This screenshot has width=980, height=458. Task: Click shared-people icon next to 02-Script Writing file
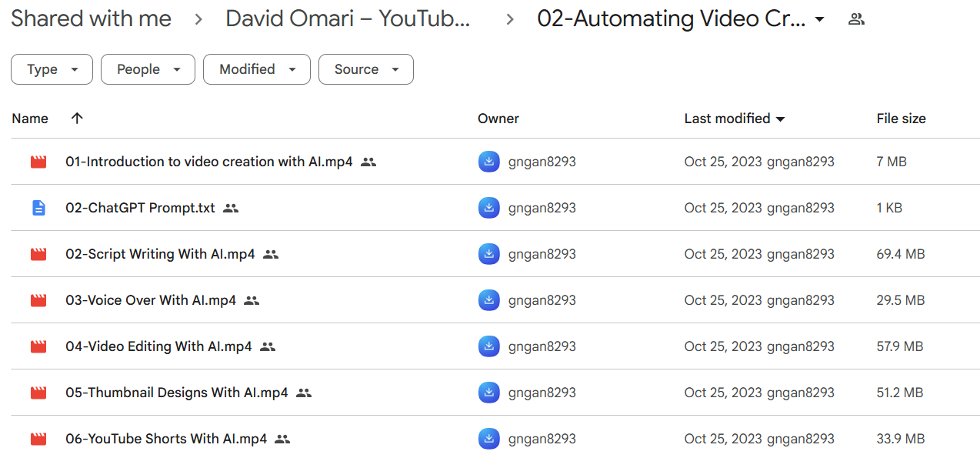click(x=270, y=254)
